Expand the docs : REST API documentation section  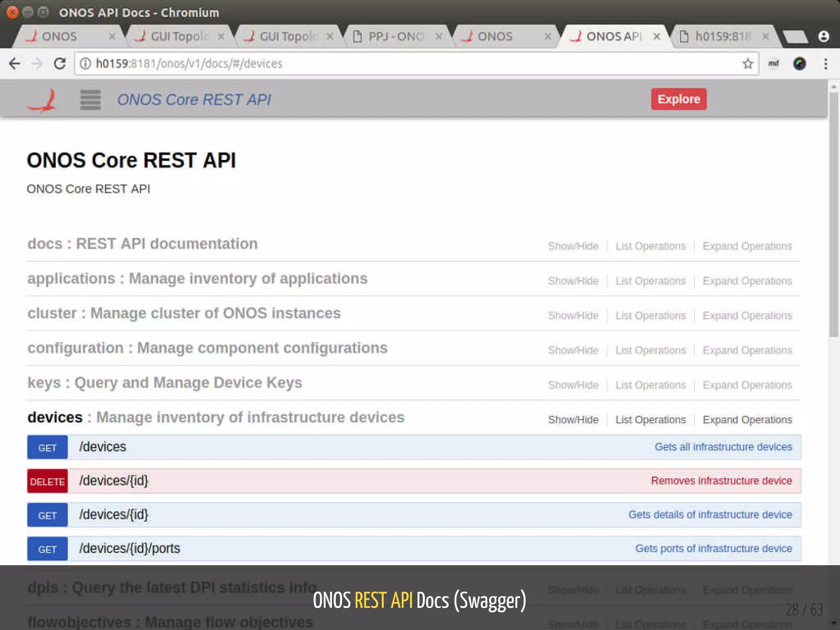click(142, 244)
